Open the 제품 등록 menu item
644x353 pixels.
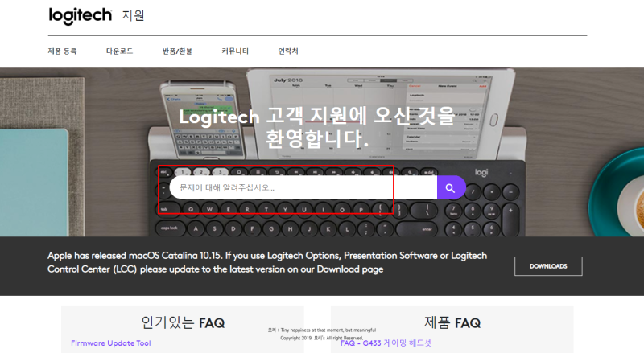click(62, 51)
